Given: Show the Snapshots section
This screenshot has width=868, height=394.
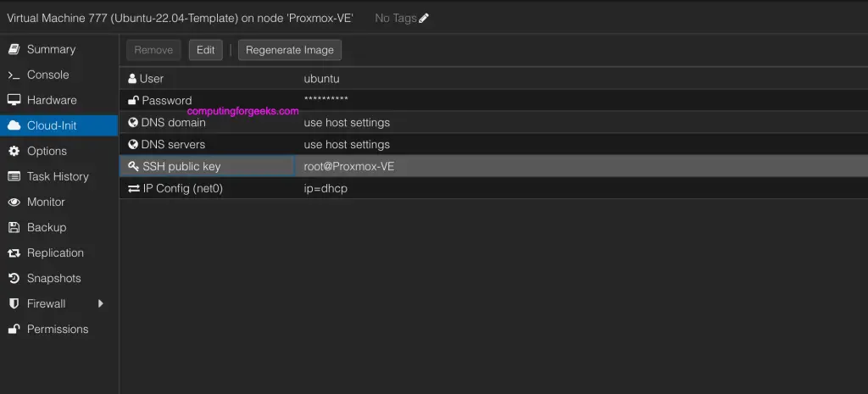Looking at the screenshot, I should coord(58,279).
